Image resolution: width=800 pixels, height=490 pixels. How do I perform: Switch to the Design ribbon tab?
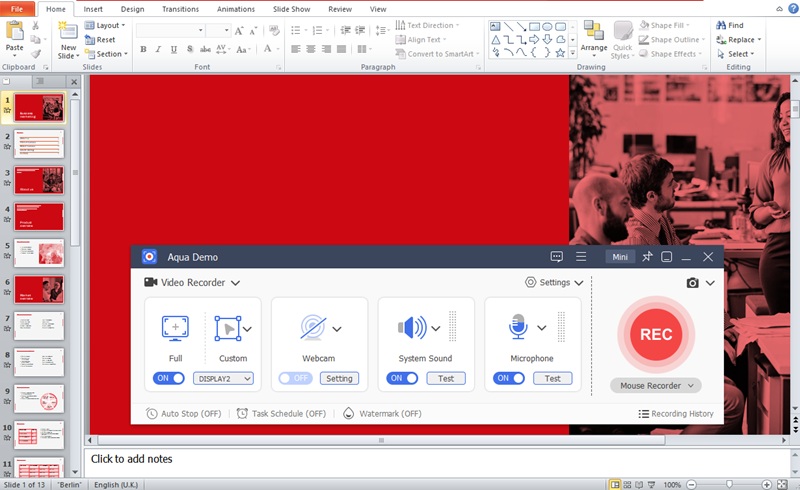point(132,9)
